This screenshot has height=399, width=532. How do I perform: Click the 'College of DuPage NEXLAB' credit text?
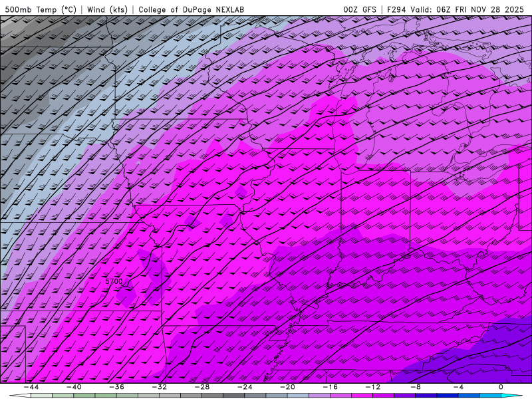click(191, 9)
